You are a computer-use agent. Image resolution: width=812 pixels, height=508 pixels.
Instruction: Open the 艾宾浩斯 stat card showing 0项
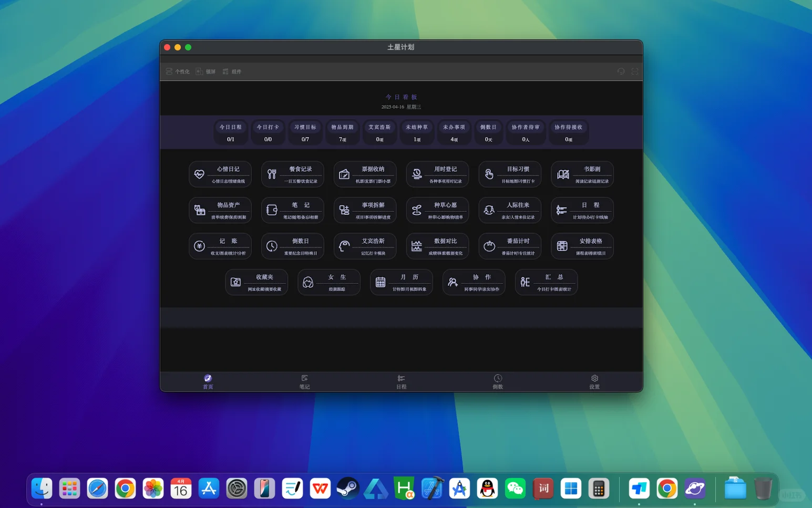point(379,132)
